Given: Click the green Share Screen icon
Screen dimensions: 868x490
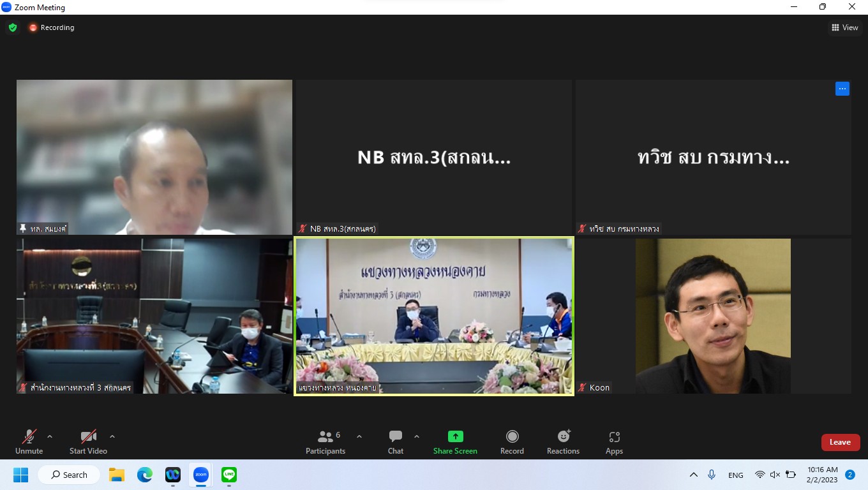Looking at the screenshot, I should 455,436.
